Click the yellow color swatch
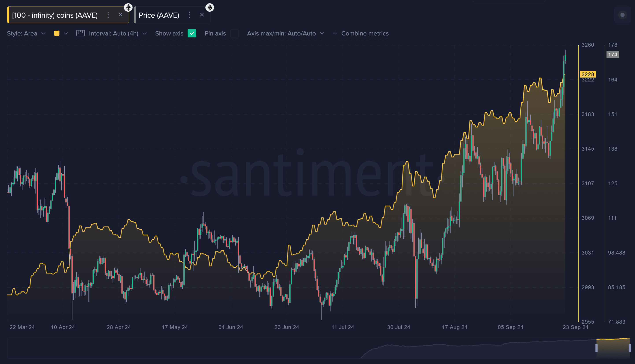635x364 pixels. [57, 33]
